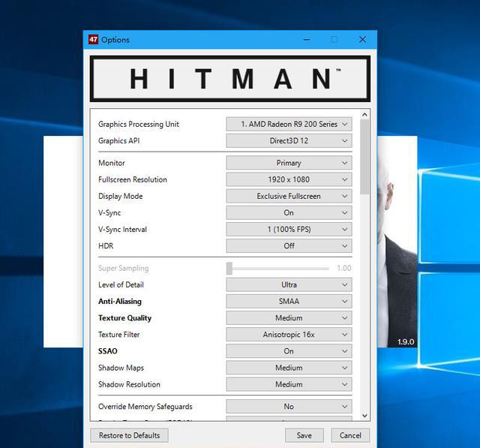This screenshot has width=480, height=448.
Task: Click the Save button
Action: click(304, 435)
